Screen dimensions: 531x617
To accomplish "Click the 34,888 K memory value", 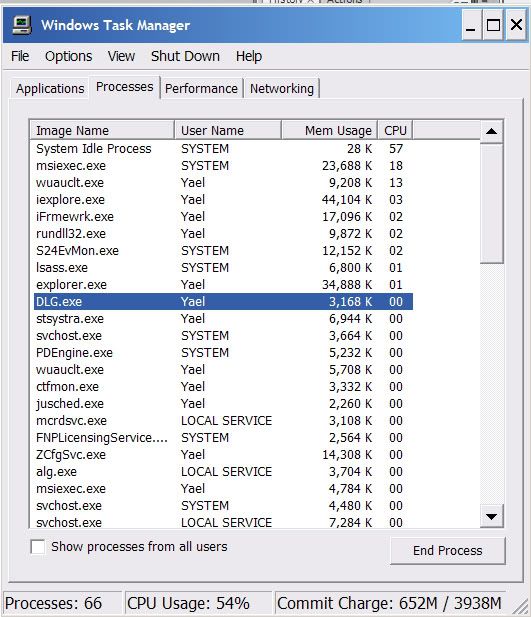I will pyautogui.click(x=347, y=284).
